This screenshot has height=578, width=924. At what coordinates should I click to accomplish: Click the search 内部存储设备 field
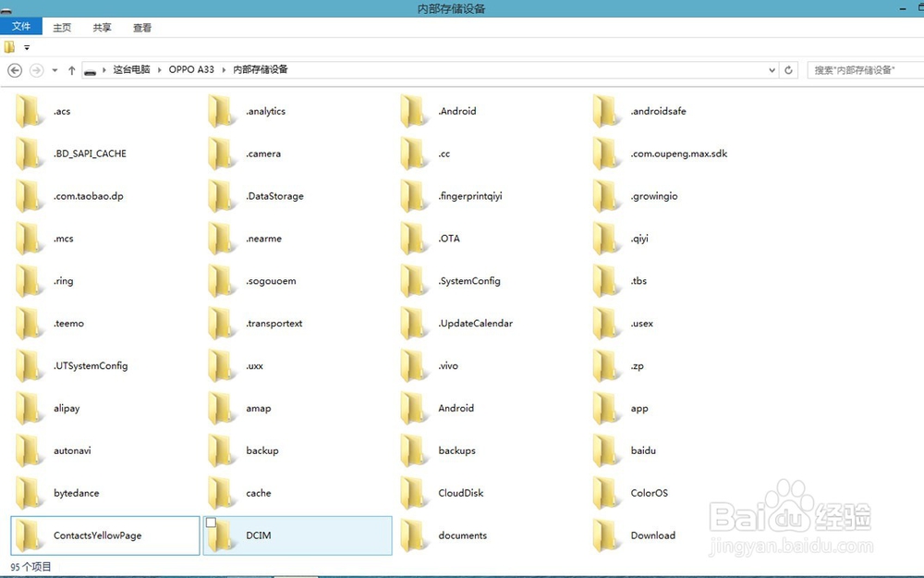coord(865,70)
